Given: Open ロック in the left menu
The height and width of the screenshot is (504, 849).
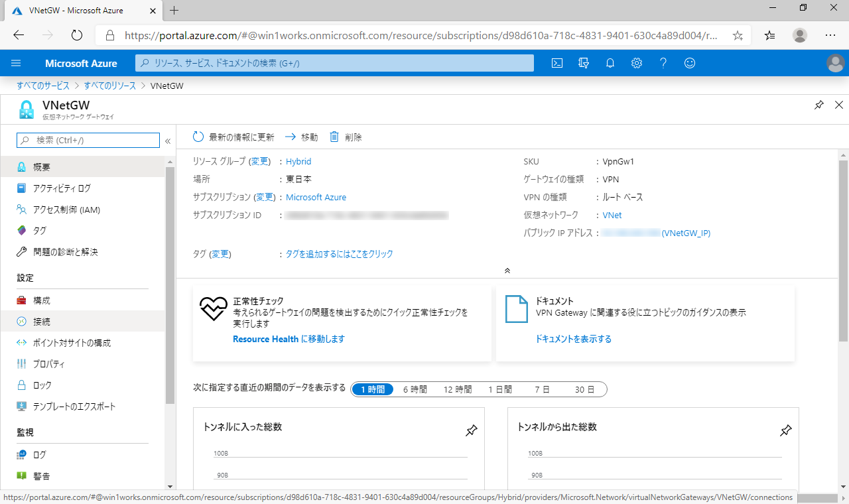Looking at the screenshot, I should 82,385.
